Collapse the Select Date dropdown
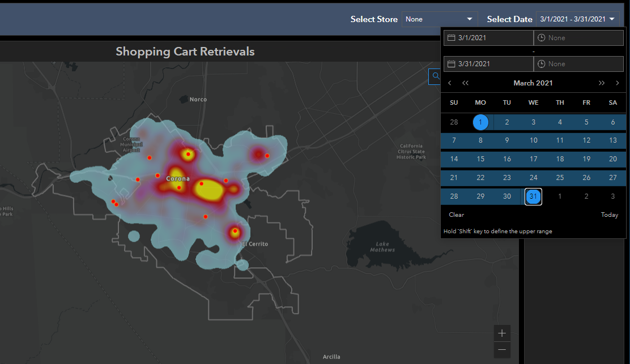Image resolution: width=630 pixels, height=364 pixels. (x=611, y=19)
